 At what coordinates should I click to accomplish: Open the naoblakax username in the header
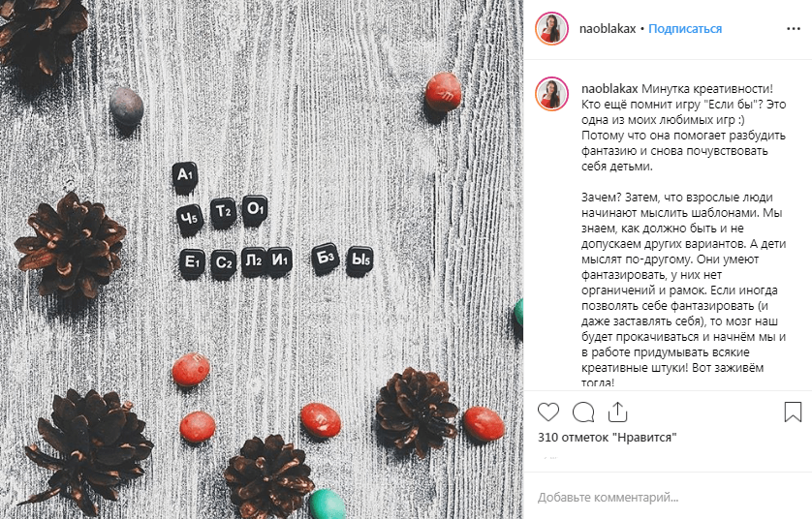[607, 29]
